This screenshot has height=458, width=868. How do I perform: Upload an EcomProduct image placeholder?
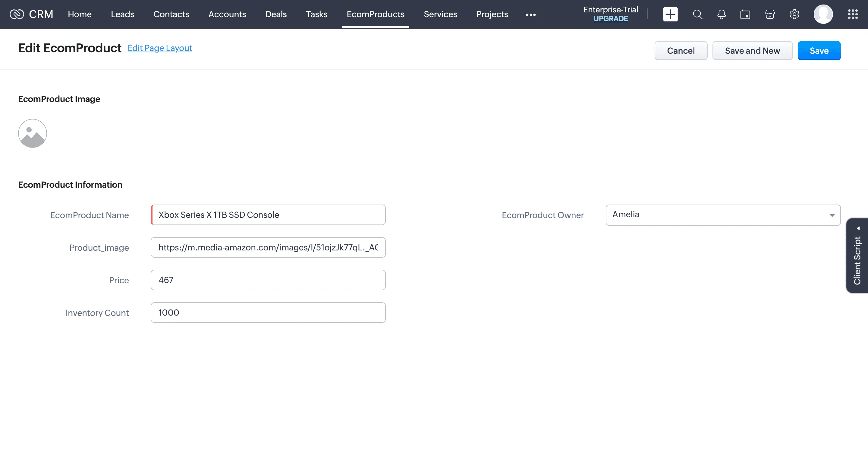coord(32,133)
